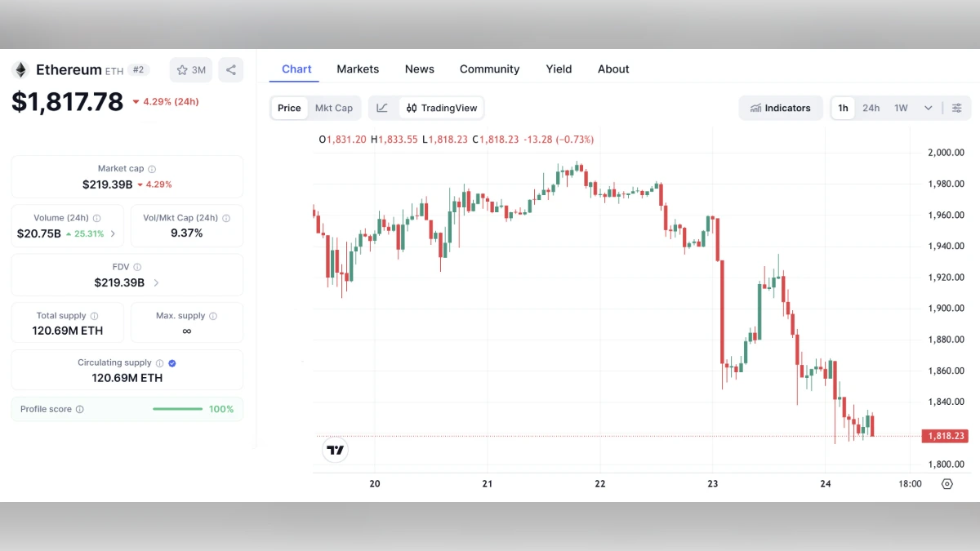Click the TradingView logo on the chart
The height and width of the screenshot is (551, 980).
click(x=335, y=450)
